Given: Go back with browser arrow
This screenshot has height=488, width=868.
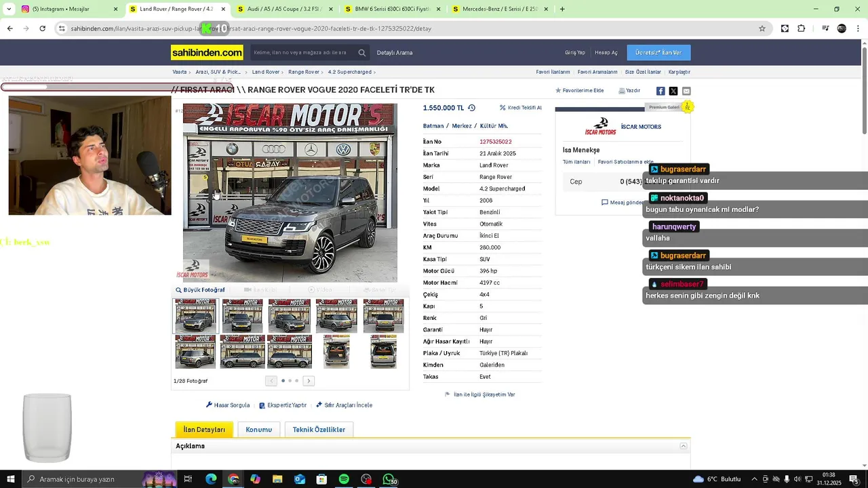Looking at the screenshot, I should [x=9, y=28].
